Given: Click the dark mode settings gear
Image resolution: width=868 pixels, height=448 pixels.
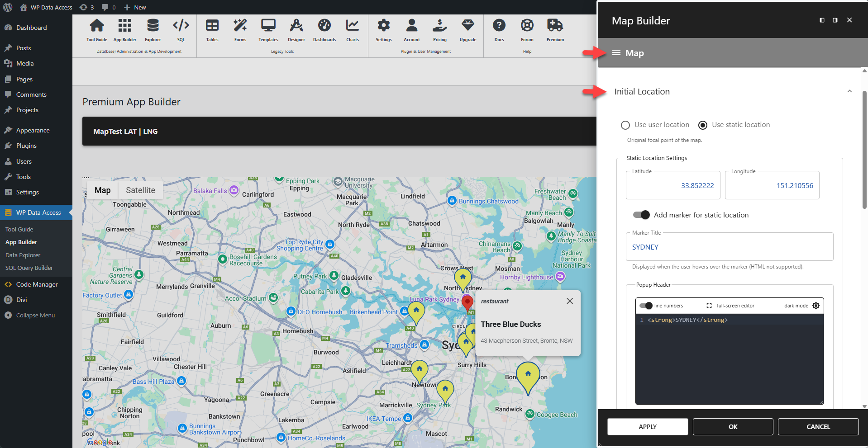Looking at the screenshot, I should click(816, 306).
